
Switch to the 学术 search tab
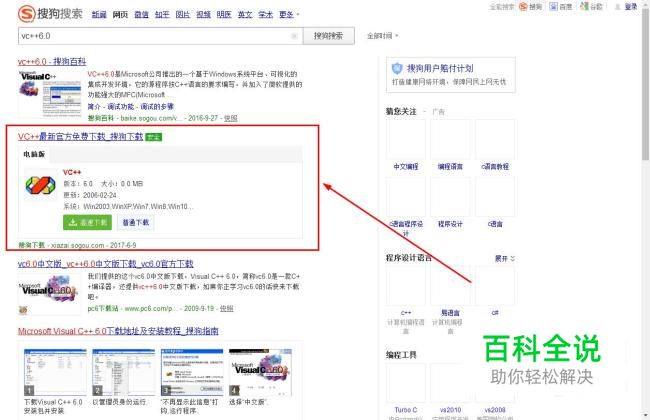[265, 15]
